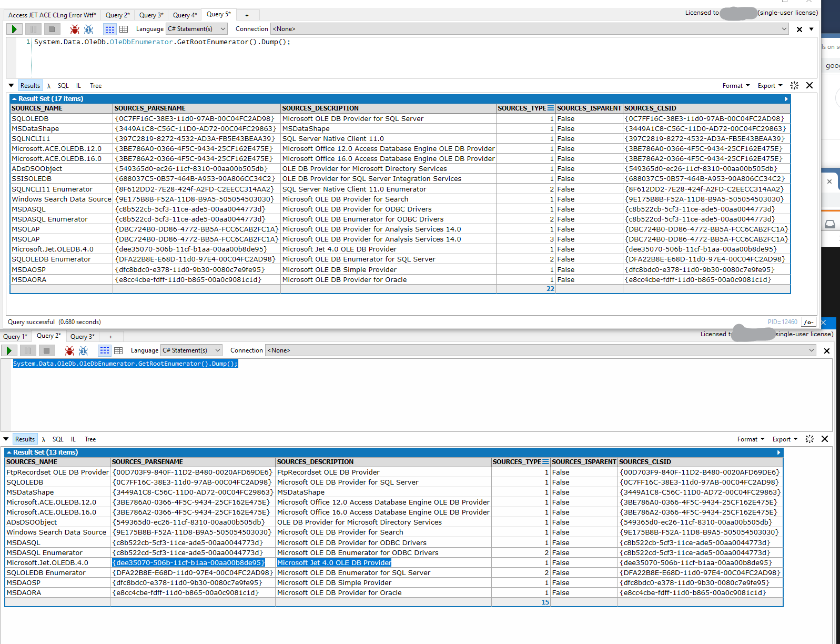Open the Export menu in the lower window
The height and width of the screenshot is (644, 840).
(785, 439)
